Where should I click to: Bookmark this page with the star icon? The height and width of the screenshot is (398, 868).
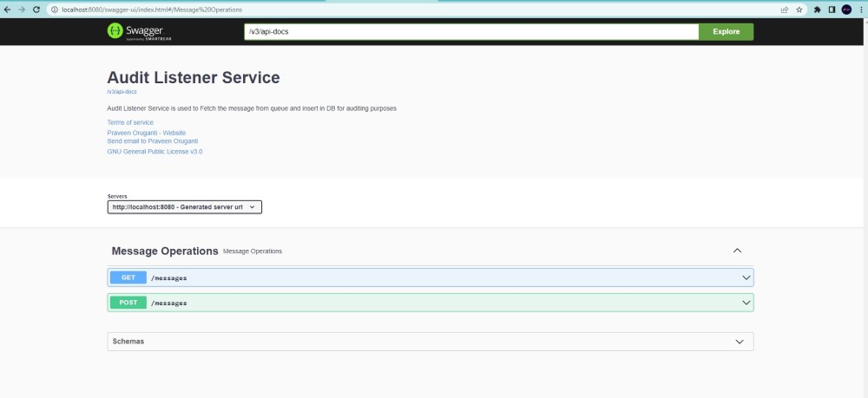pos(799,10)
